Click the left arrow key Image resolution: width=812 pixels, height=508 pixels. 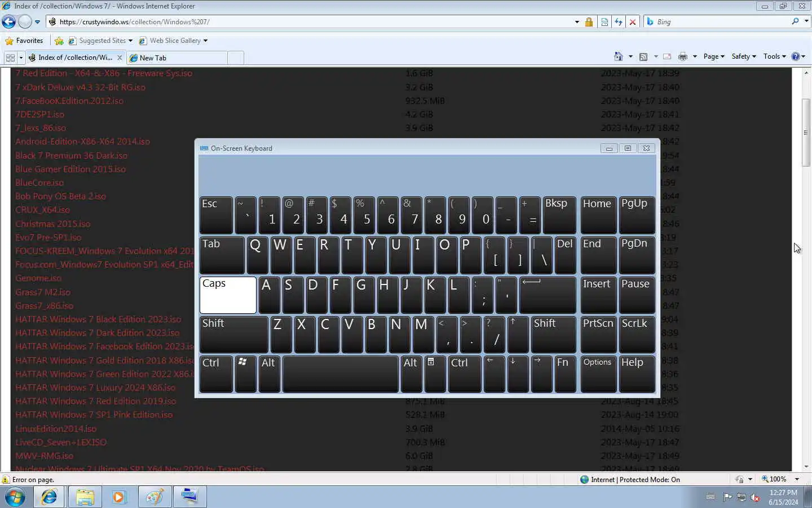[494, 374]
